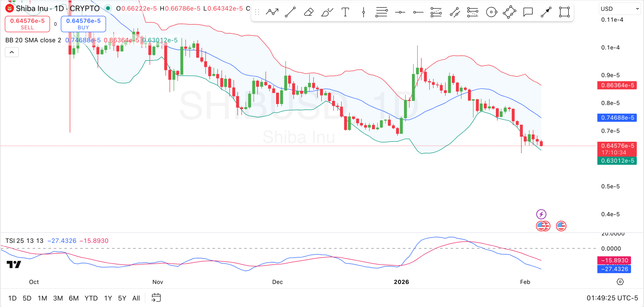This screenshot has width=644, height=307.
Task: Open the USD currency dropdown
Action: (619, 8)
